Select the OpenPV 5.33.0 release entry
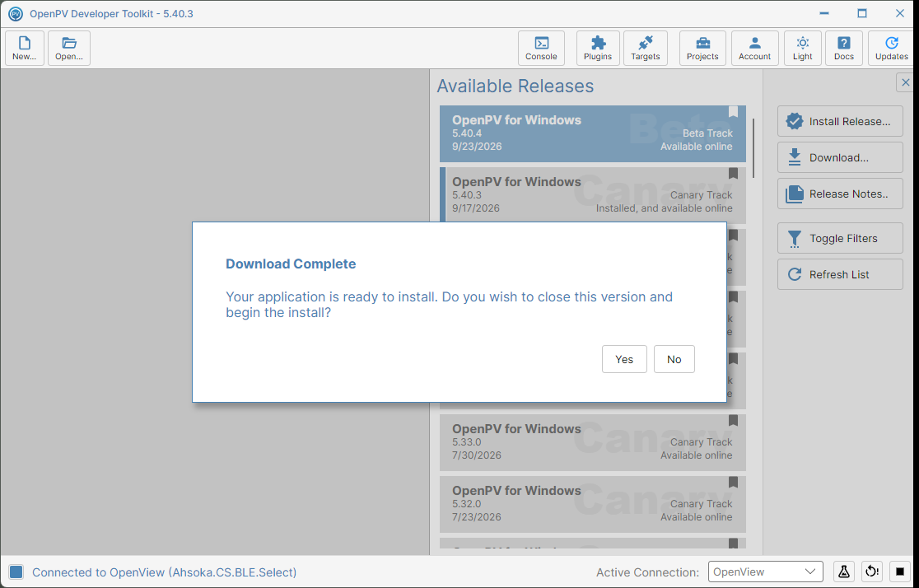This screenshot has width=919, height=588. [x=593, y=442]
